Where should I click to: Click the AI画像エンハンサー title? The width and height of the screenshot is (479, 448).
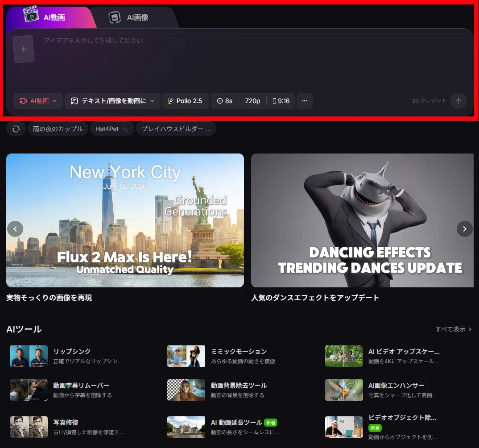pyautogui.click(x=396, y=386)
